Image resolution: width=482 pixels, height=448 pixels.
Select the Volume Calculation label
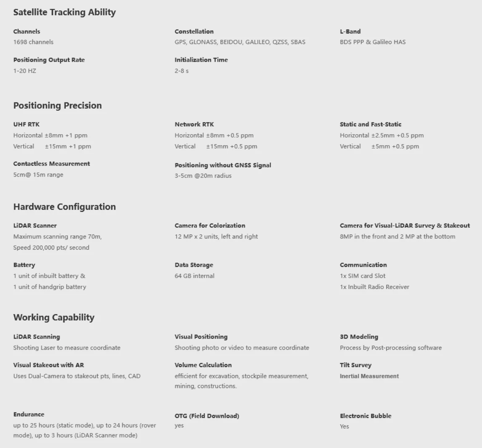tap(203, 365)
